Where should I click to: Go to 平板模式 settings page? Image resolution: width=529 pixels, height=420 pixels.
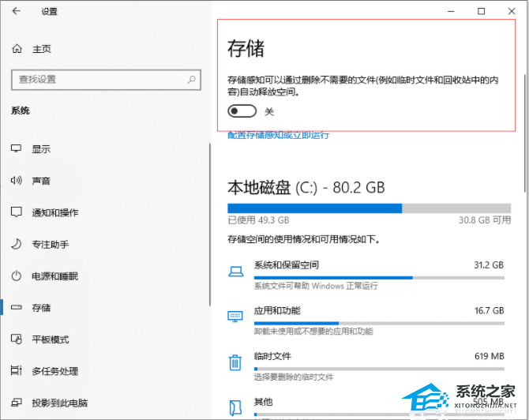50,339
